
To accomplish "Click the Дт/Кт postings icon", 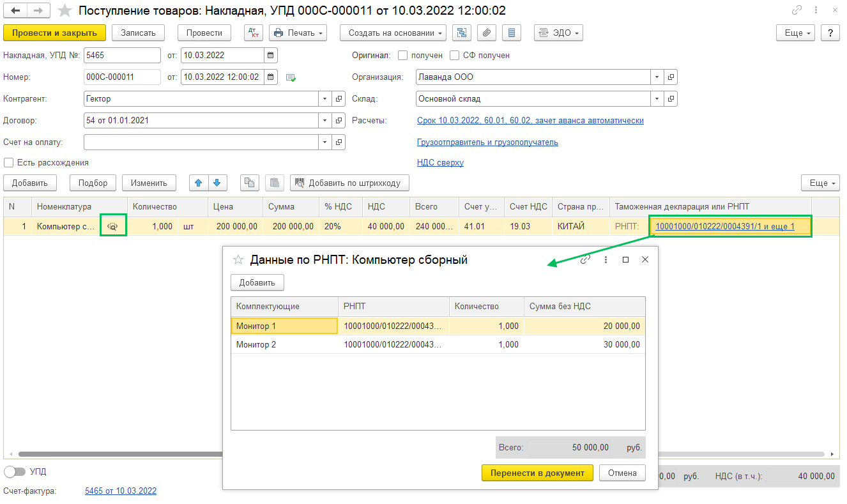I will [x=254, y=33].
